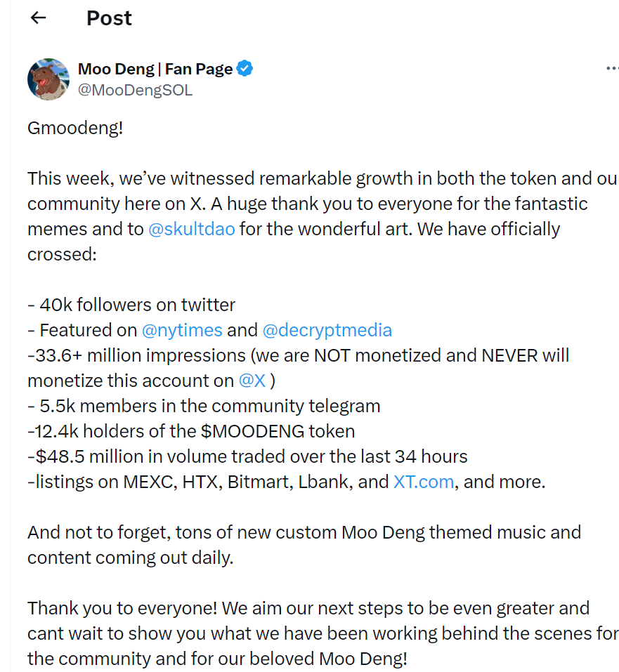Viewport: 619px width, 672px height.
Task: Follow the XT.com link
Action: tap(423, 482)
